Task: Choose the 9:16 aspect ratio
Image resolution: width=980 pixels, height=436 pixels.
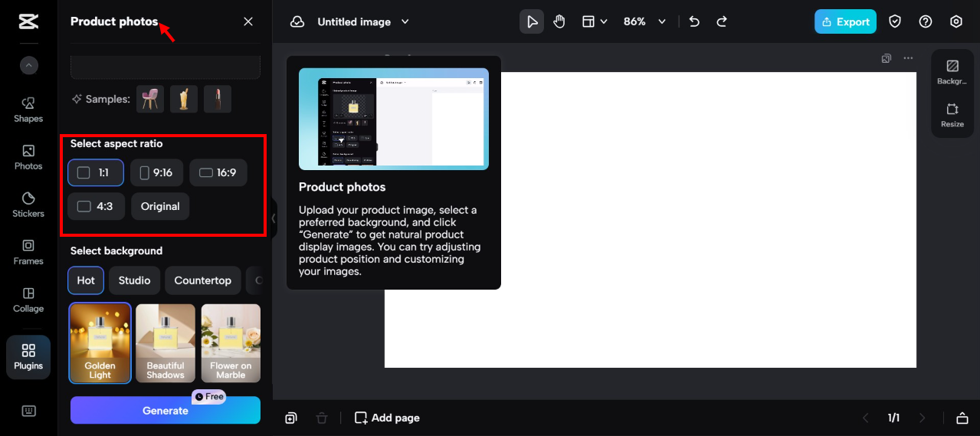Action: (156, 172)
